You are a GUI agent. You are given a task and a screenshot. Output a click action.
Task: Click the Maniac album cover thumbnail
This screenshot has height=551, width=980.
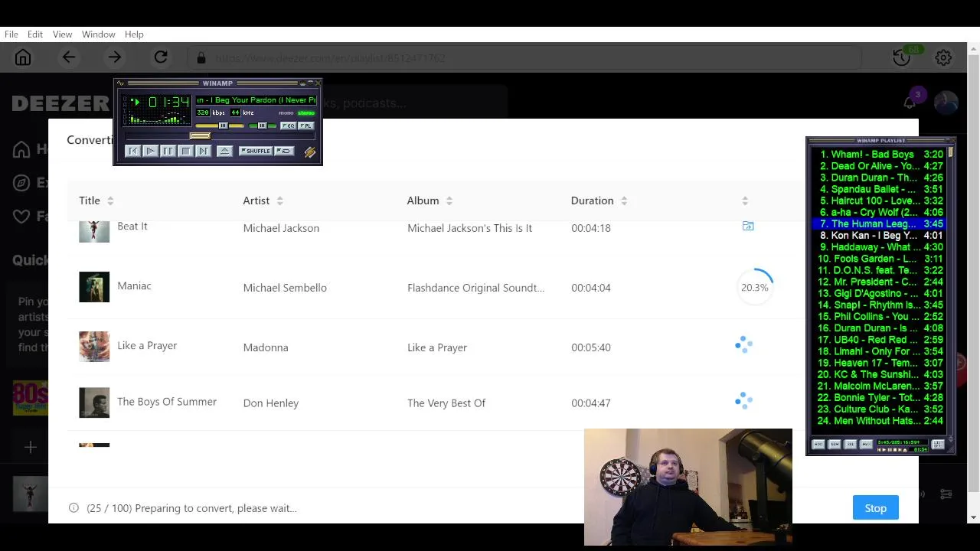pyautogui.click(x=94, y=287)
